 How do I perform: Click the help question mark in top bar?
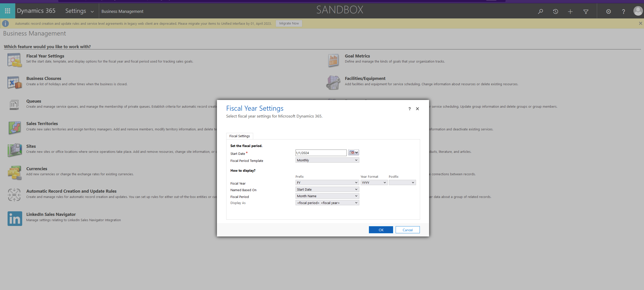click(624, 11)
